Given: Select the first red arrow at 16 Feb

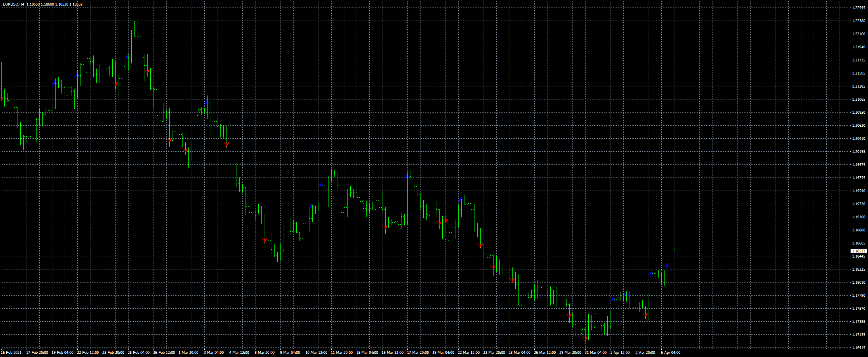Looking at the screenshot, I should pos(2,99).
